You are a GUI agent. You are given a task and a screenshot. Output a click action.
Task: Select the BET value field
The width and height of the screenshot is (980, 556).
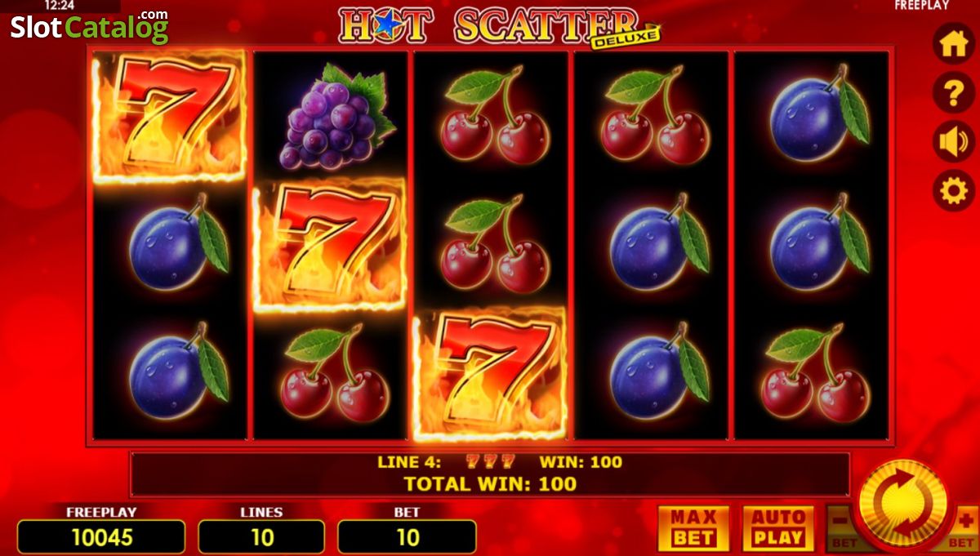click(x=407, y=537)
